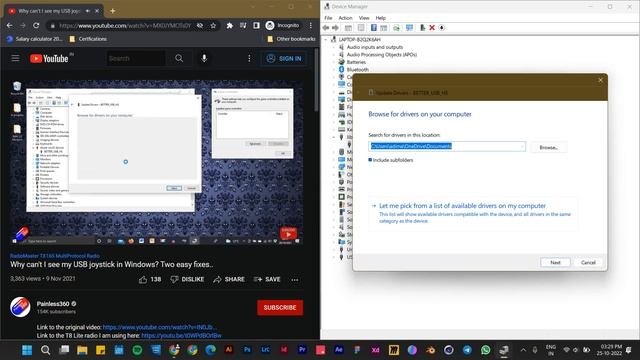Open a new Chrome tab
Image resolution: width=640 pixels, height=360 pixels.
click(x=113, y=11)
